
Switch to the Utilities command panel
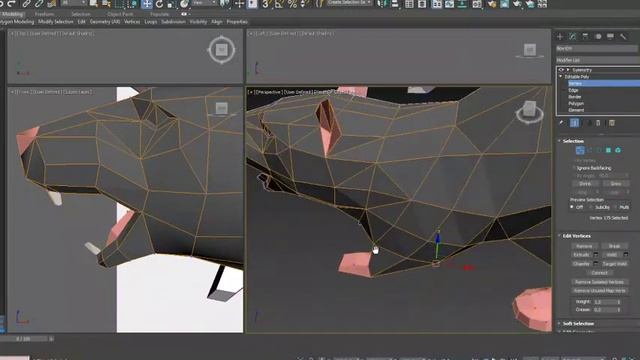tap(623, 36)
